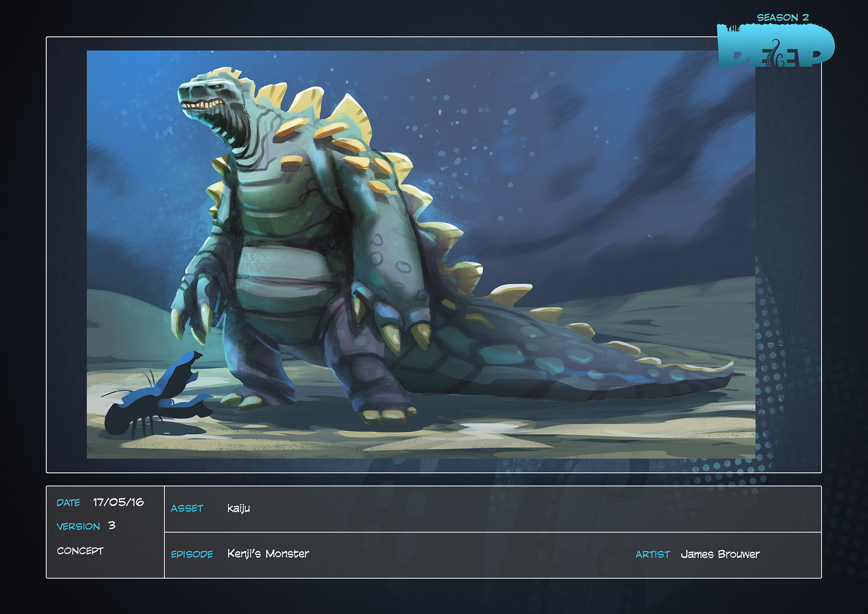Select the artist name 'James Brouwer'

720,554
